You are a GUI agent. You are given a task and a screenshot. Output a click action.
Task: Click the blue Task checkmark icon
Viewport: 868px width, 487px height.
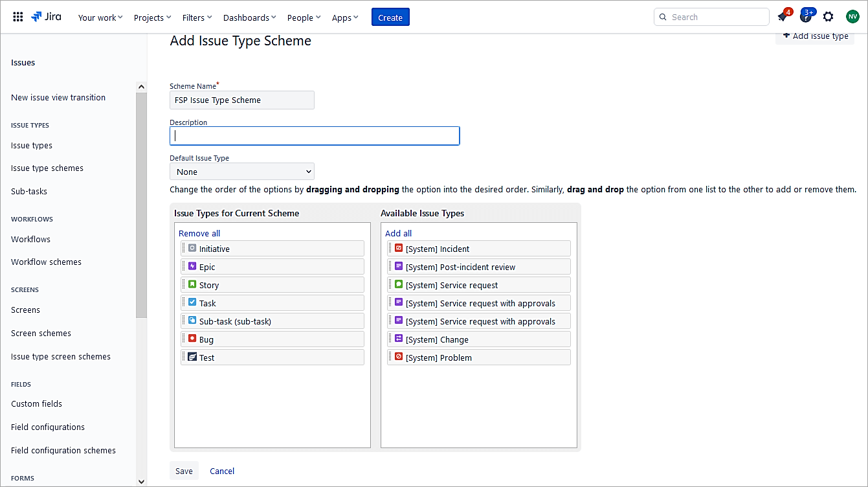(x=192, y=302)
